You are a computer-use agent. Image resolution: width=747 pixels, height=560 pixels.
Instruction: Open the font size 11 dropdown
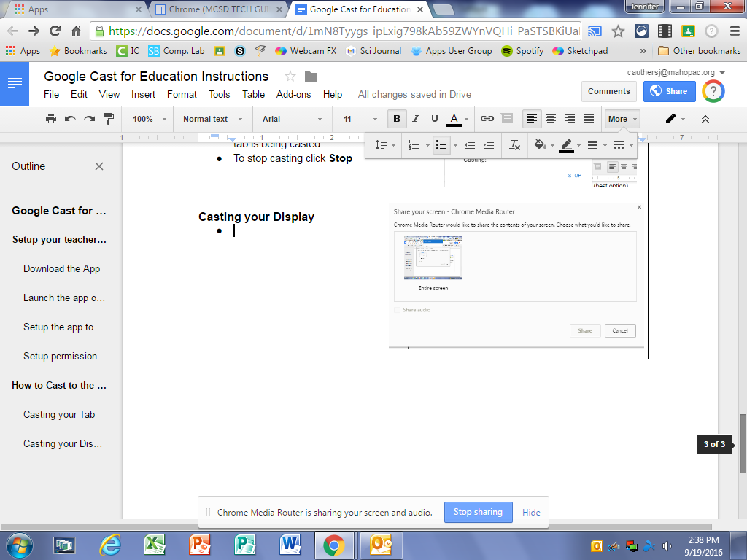point(360,119)
